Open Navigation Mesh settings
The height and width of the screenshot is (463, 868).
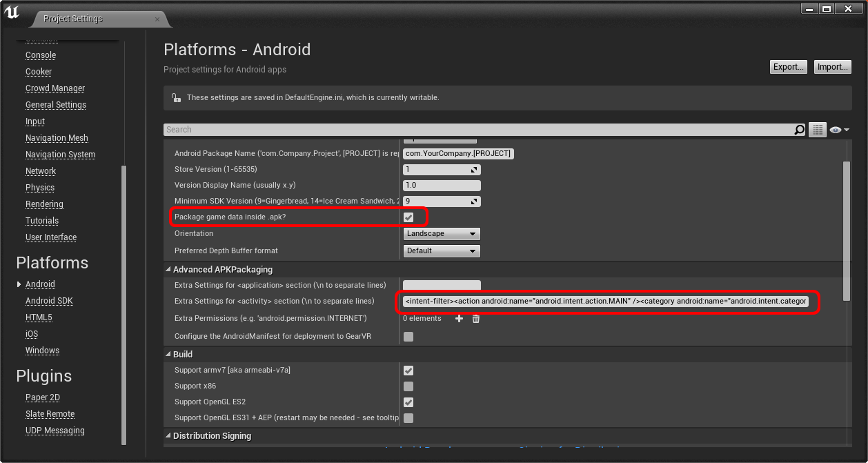coord(57,138)
